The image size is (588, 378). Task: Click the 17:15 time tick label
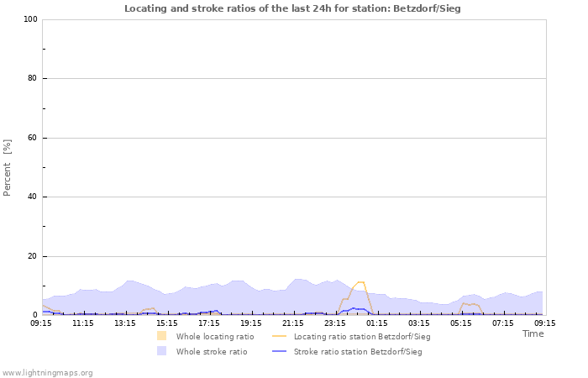209,323
